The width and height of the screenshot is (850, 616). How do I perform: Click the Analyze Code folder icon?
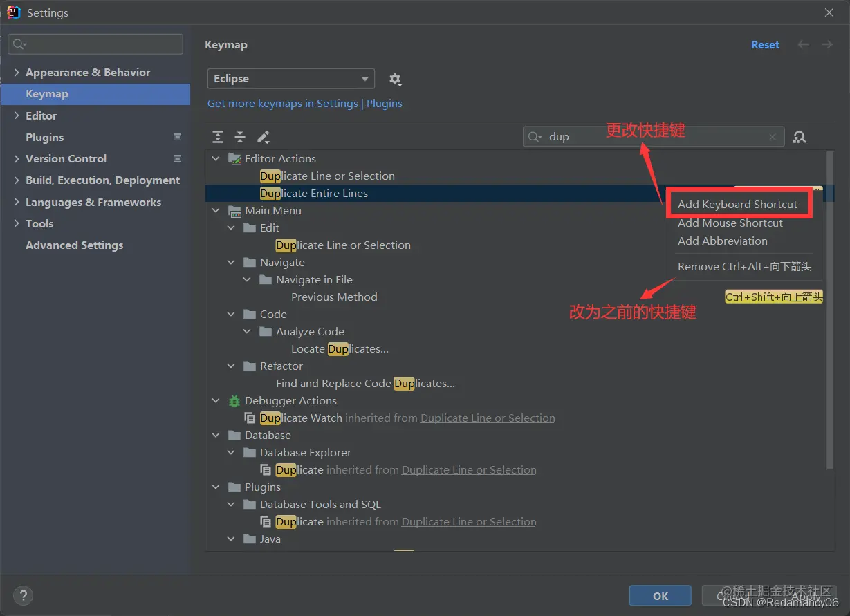pos(266,331)
